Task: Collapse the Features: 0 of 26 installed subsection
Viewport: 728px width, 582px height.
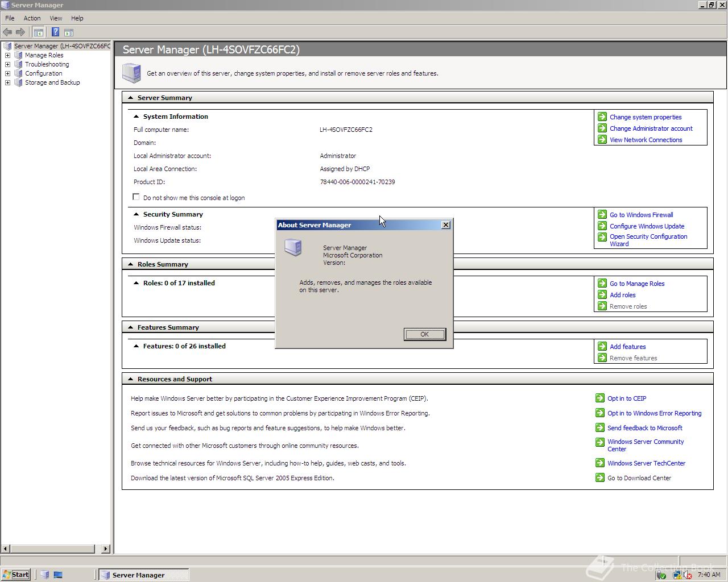Action: click(x=136, y=346)
